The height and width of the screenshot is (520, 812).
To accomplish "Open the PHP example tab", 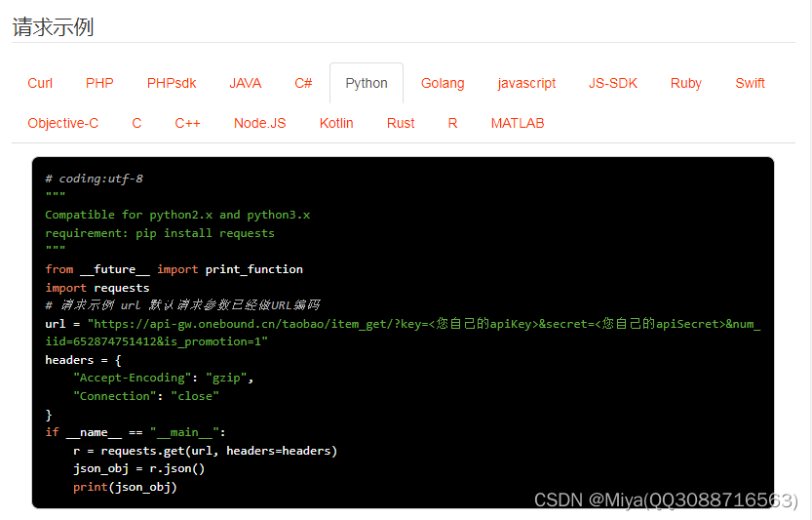I will coord(99,83).
